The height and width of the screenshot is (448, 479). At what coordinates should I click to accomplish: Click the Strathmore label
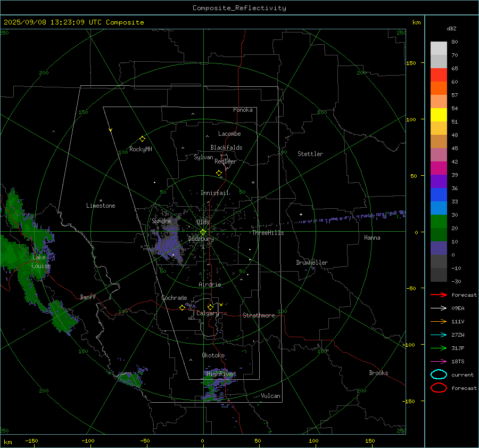pos(259,315)
